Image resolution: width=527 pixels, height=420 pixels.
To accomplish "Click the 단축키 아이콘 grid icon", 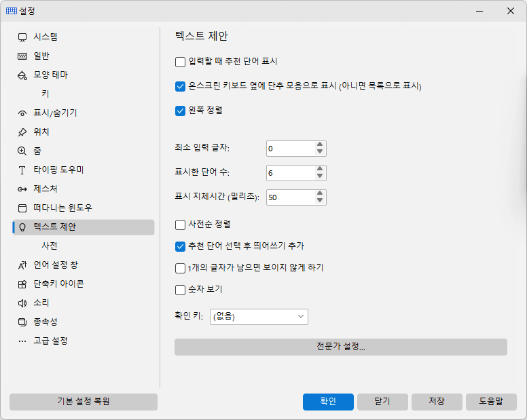I will click(x=22, y=284).
